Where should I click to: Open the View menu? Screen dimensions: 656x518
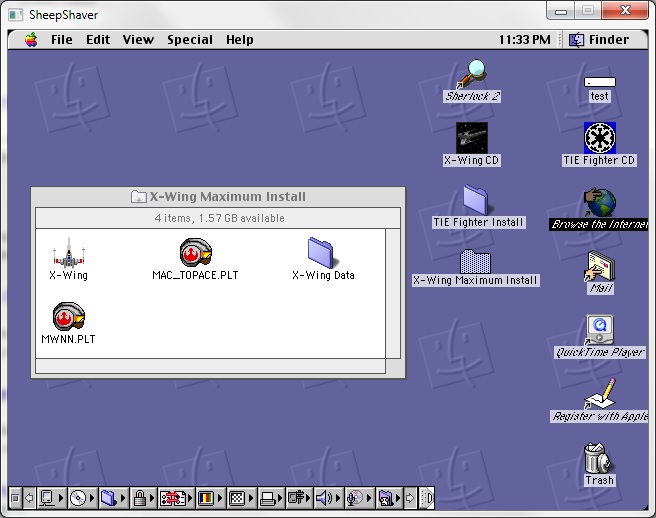pos(138,40)
